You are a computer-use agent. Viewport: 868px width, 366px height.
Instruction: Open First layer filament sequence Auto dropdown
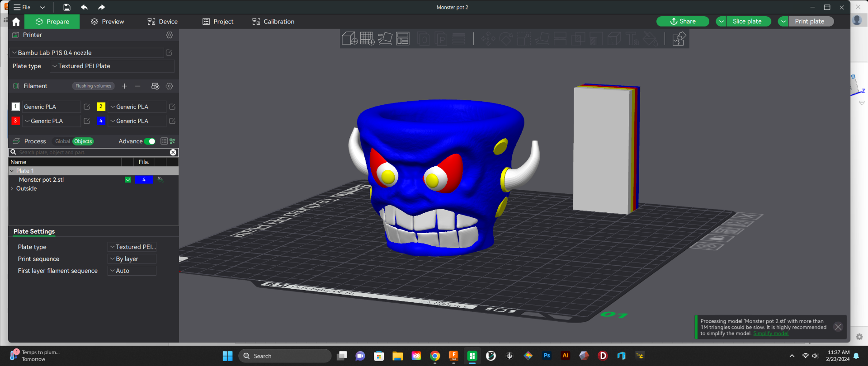click(132, 271)
